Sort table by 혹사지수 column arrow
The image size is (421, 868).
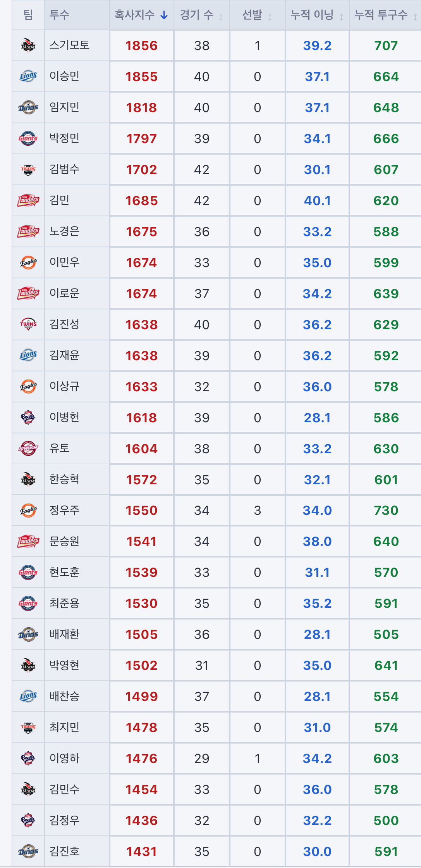(x=164, y=15)
